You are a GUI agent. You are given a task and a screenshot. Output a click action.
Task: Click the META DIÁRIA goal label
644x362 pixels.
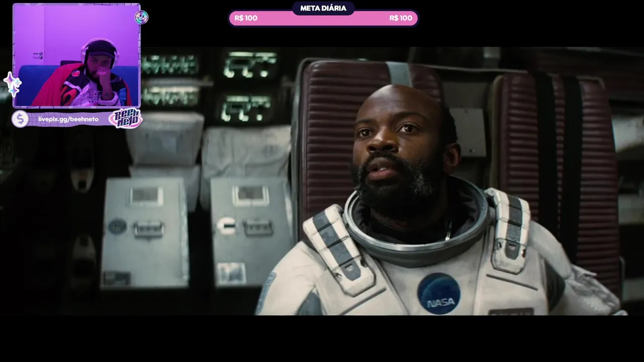323,8
